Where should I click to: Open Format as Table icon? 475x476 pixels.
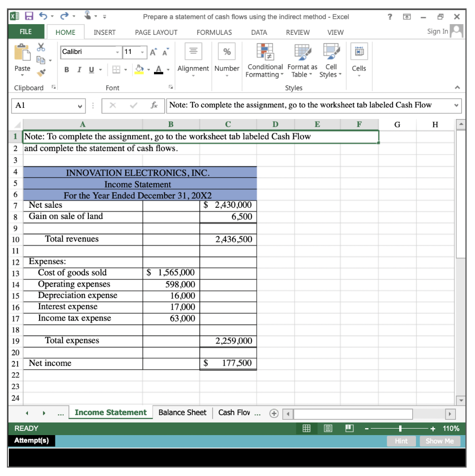point(303,52)
